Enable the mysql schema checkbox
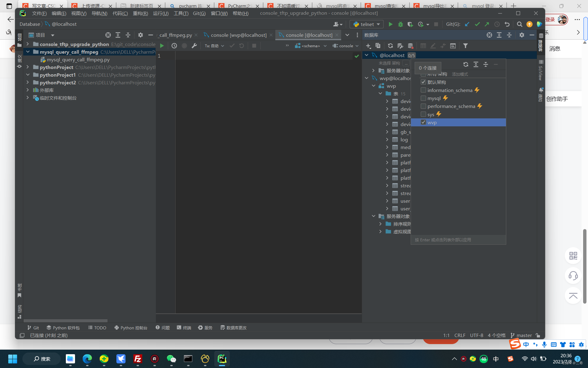The image size is (588, 368). coord(423,98)
